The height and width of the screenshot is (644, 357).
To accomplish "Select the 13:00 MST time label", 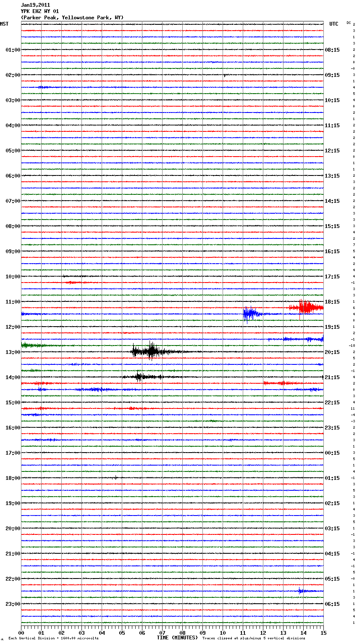I will (x=13, y=352).
